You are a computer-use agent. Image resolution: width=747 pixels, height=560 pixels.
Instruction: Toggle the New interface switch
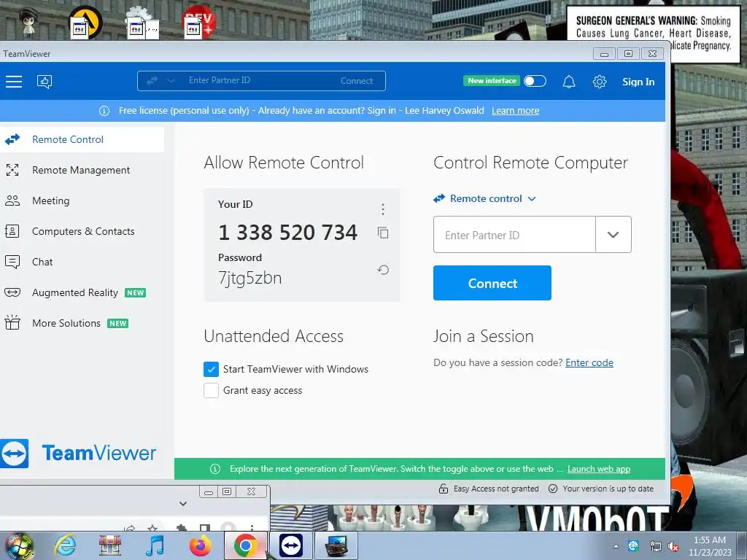[535, 81]
